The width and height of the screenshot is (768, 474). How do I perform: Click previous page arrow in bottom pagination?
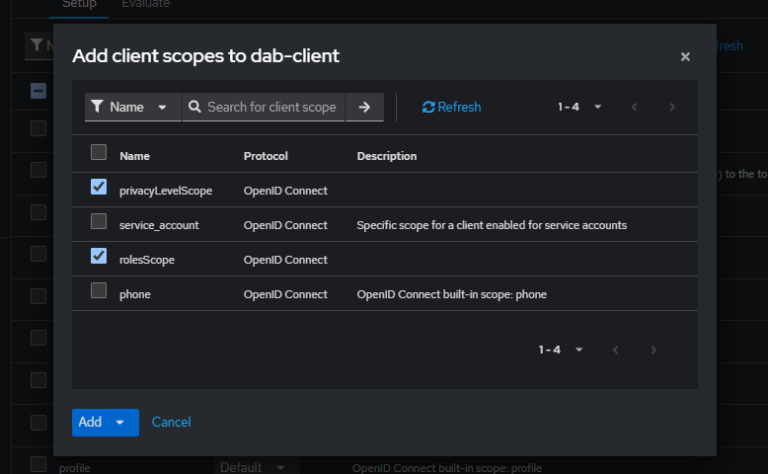(615, 350)
